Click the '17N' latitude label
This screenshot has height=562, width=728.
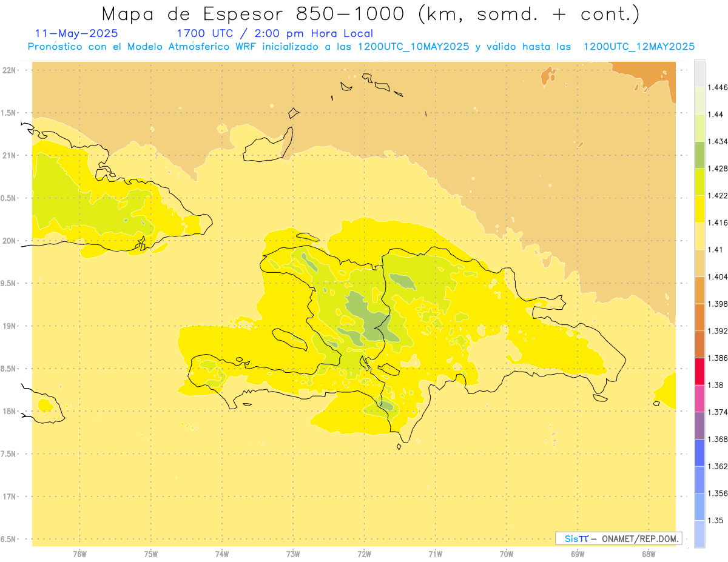click(10, 497)
